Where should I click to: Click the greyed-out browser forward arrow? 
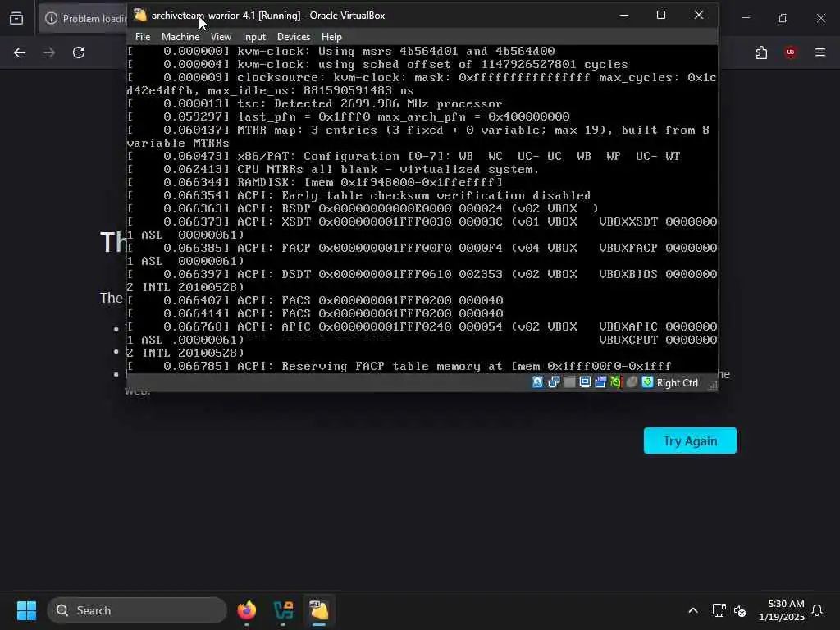[49, 52]
